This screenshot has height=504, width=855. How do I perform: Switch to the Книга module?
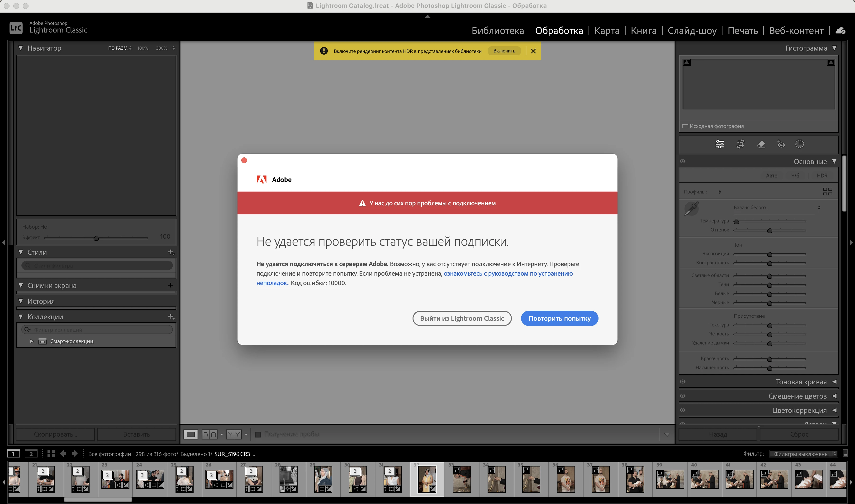pos(643,31)
